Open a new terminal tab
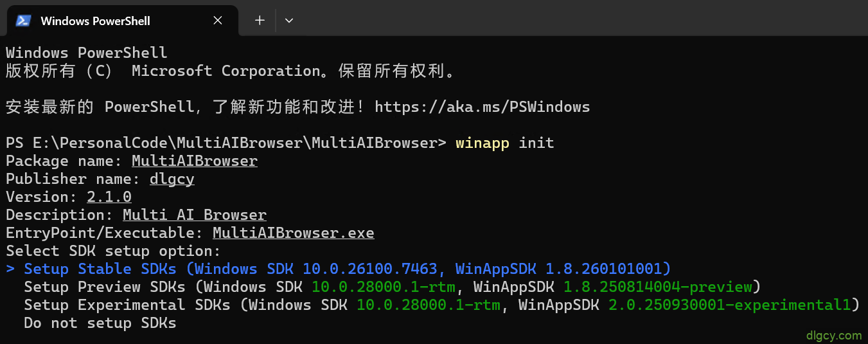 tap(260, 21)
